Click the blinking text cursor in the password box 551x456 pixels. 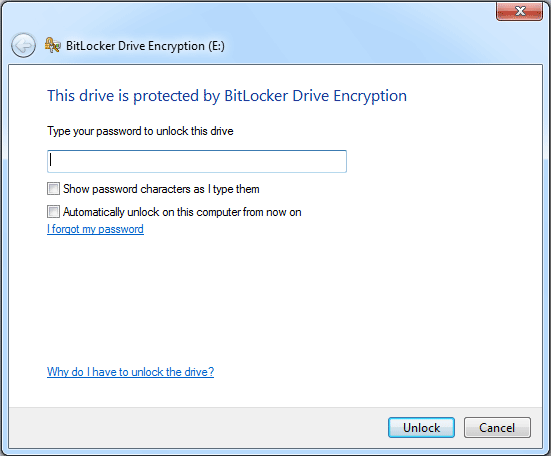pos(51,160)
